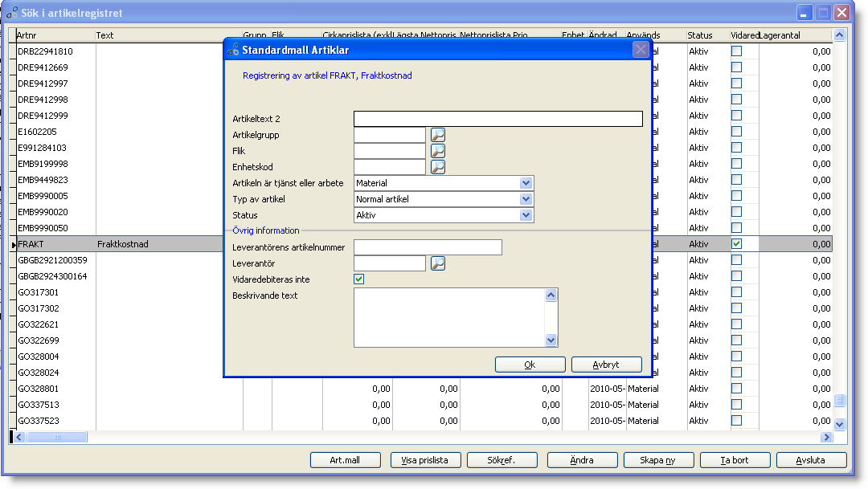Click table vertical scrollbar down arrow
Screen dimensions: 868x489
pos(839,424)
